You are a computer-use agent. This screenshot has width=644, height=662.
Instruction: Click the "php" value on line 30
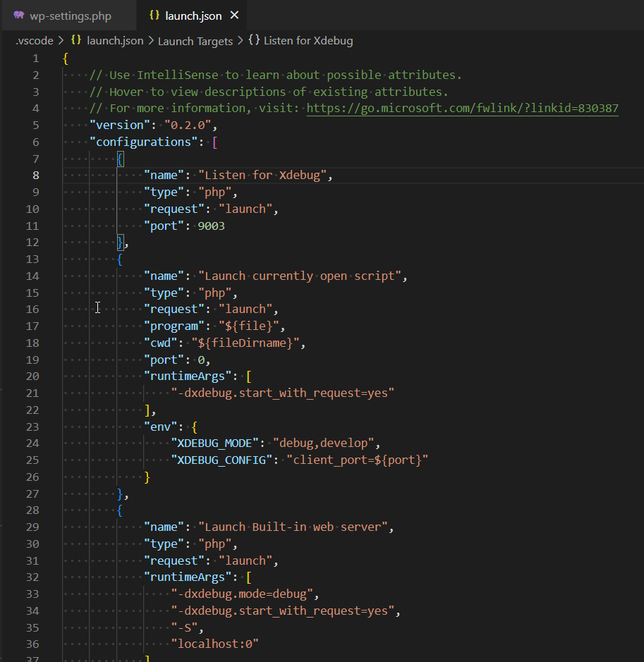[214, 544]
